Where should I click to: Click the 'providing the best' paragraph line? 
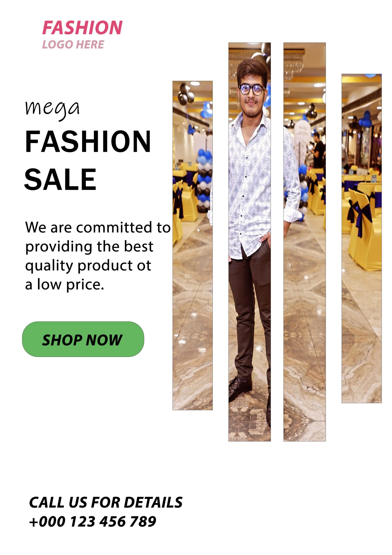[x=89, y=246]
